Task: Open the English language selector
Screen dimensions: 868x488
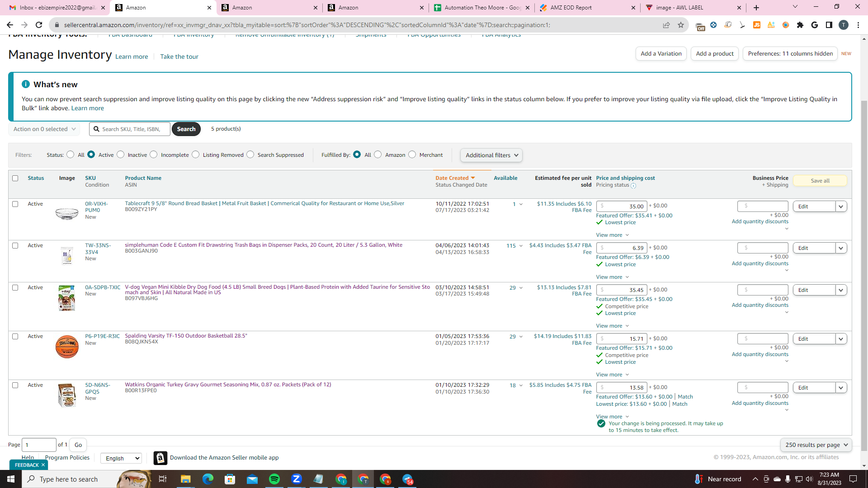Action: click(x=121, y=458)
